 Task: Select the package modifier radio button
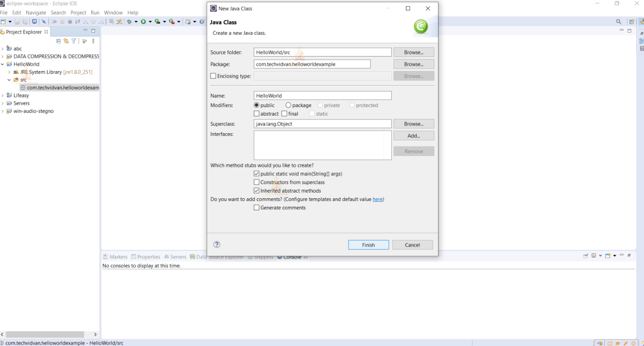coord(288,105)
